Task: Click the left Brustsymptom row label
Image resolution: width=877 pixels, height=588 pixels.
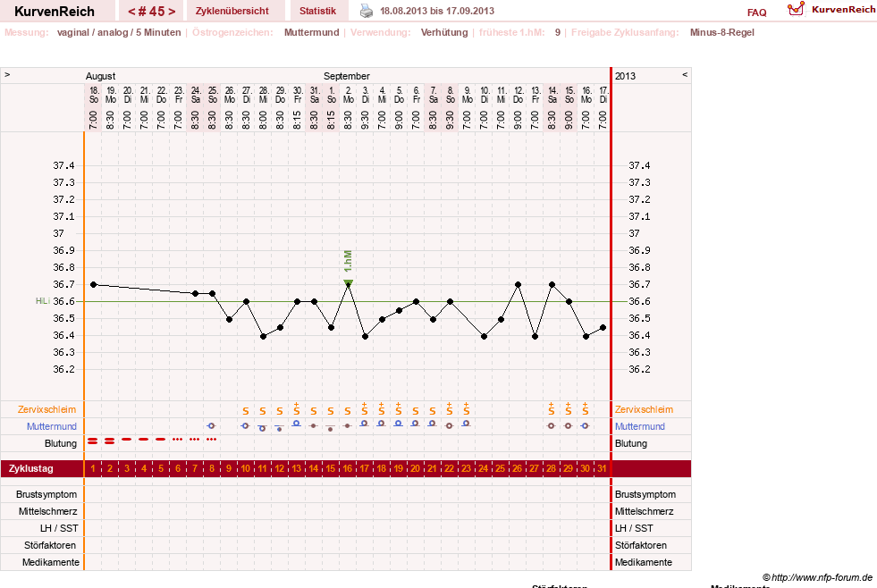Action: tap(46, 494)
